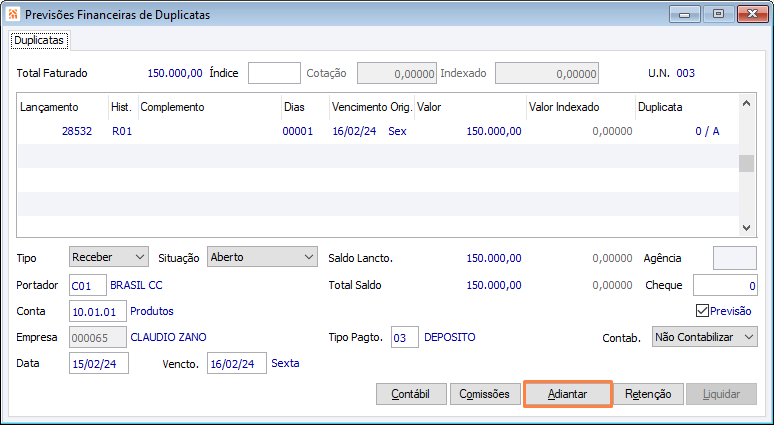Click the Índice input field
The image size is (774, 425).
click(x=274, y=73)
